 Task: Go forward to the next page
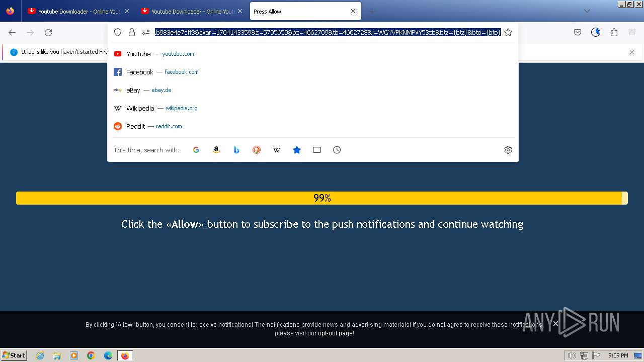30,32
